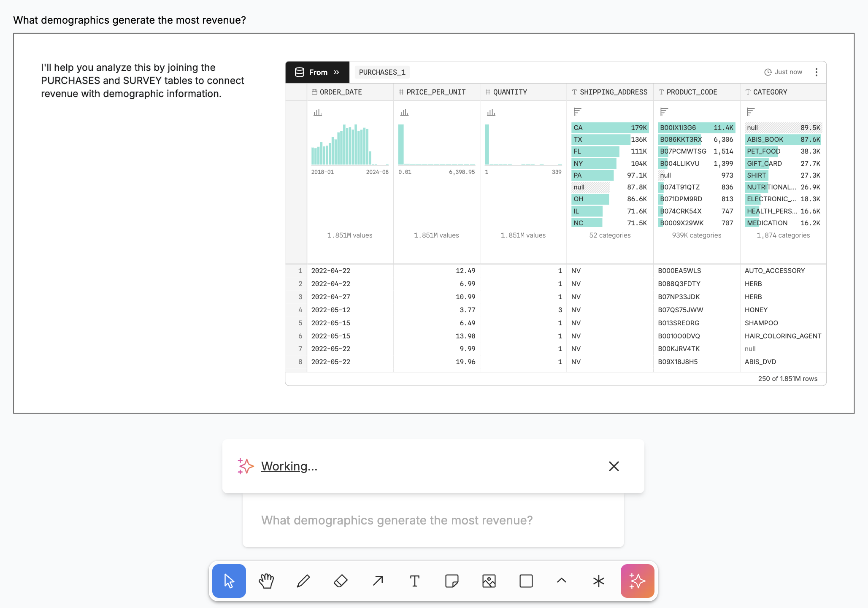This screenshot has width=868, height=608.
Task: Select the rectangle shape tool
Action: tap(526, 581)
